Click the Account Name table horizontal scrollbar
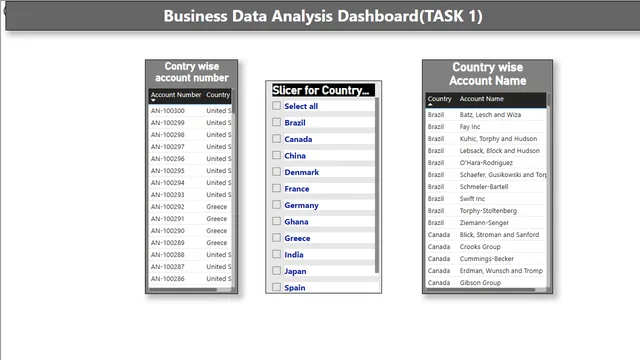Image resolution: width=640 pixels, height=360 pixels. (x=480, y=290)
